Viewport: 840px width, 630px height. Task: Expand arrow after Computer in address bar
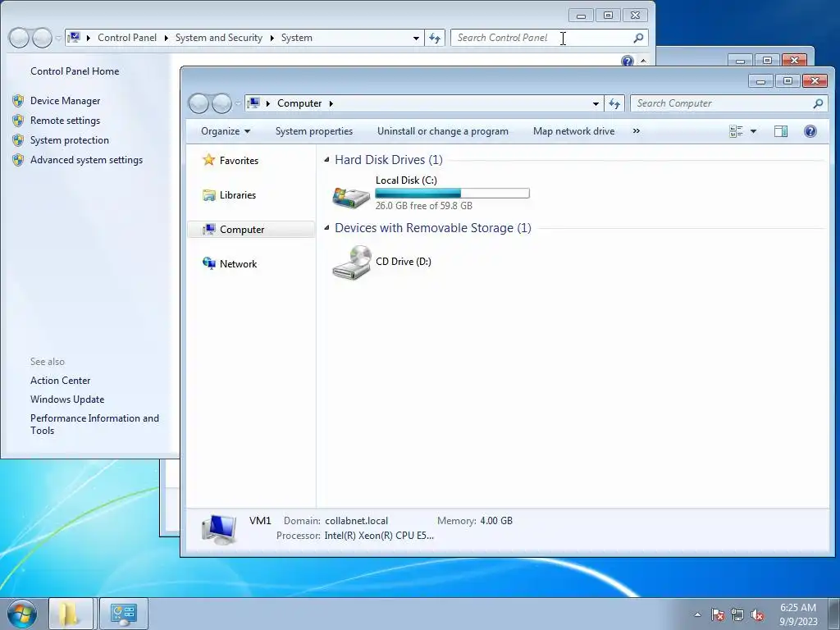point(331,103)
